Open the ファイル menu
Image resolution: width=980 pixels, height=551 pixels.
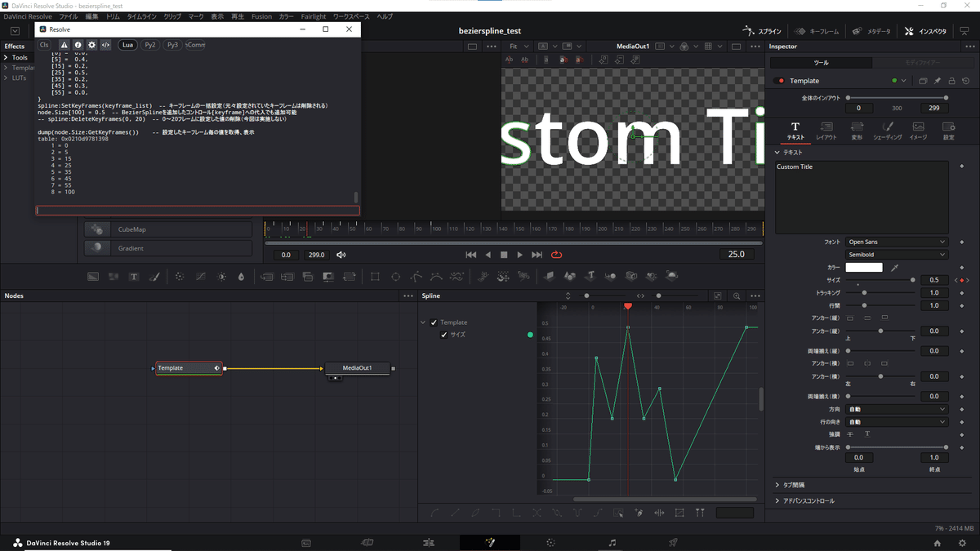coord(69,16)
